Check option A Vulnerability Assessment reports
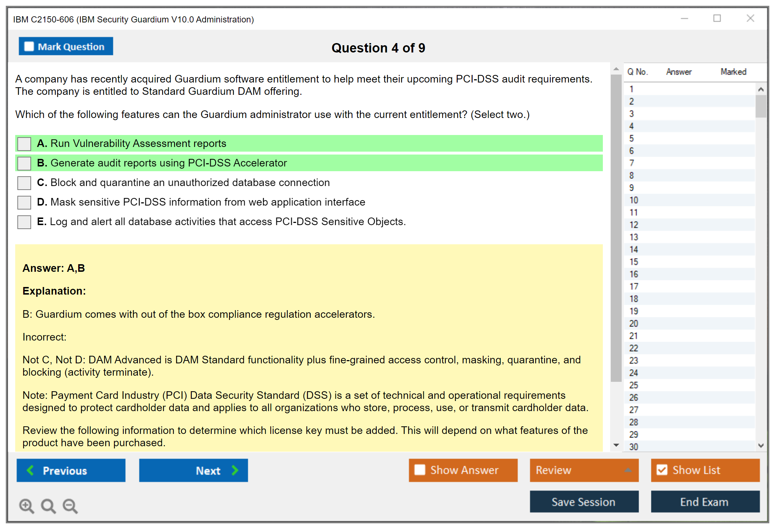 click(x=24, y=144)
